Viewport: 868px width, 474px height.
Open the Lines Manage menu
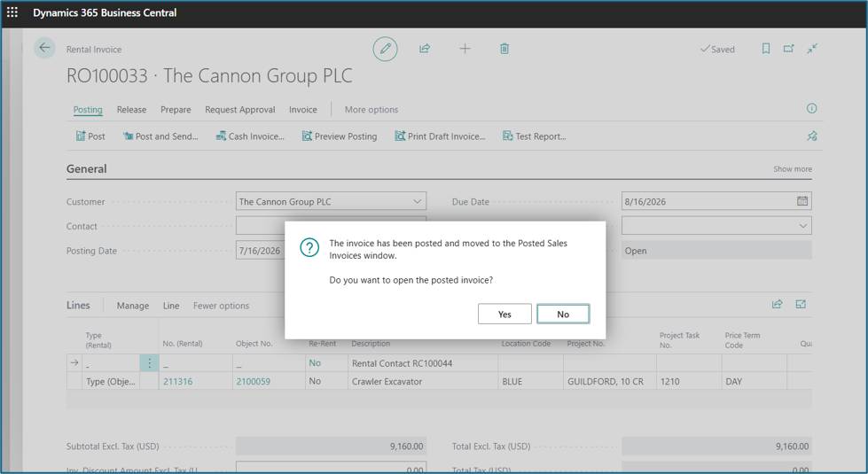click(x=133, y=306)
